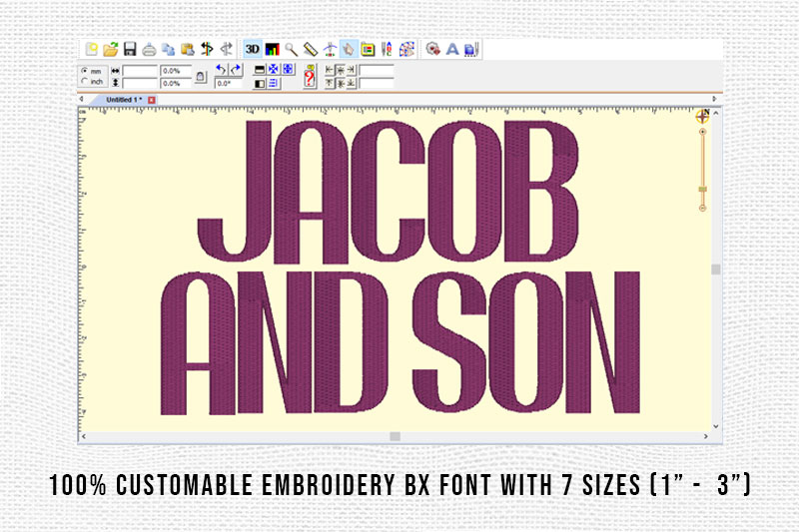
Task: Click the vertical scrollbar up arrow
Action: click(716, 113)
